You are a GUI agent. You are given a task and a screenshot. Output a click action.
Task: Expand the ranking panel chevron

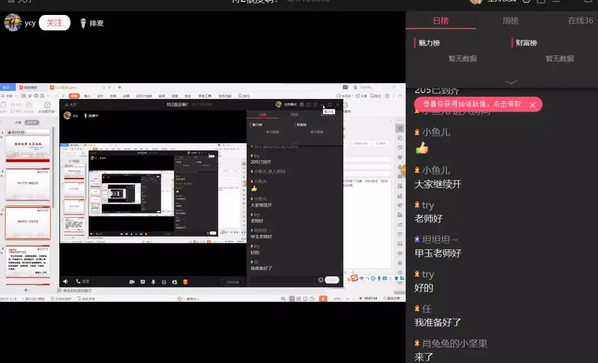click(x=511, y=82)
